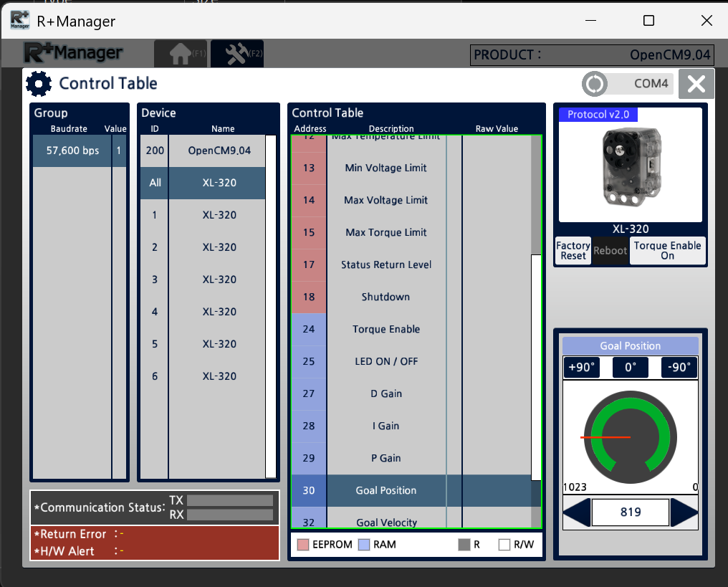This screenshot has height=587, width=728.
Task: Select XL-320 device with ID 1
Action: [x=203, y=215]
